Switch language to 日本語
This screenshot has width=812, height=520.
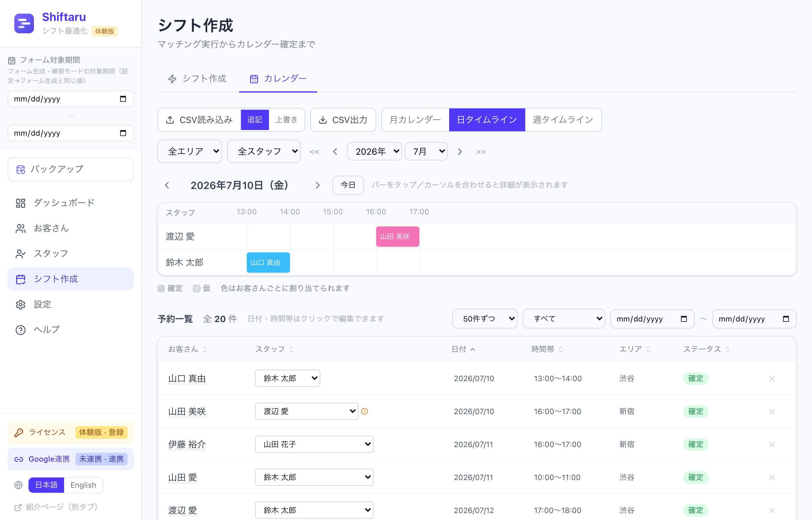pyautogui.click(x=46, y=485)
